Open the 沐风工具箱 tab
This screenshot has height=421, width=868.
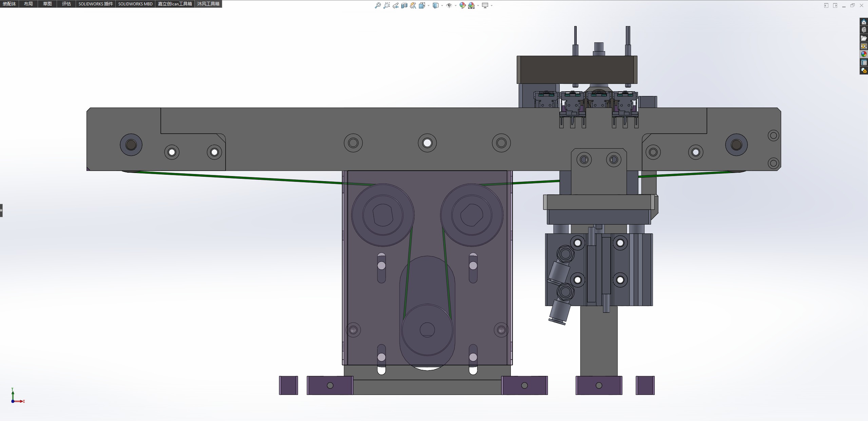click(208, 4)
